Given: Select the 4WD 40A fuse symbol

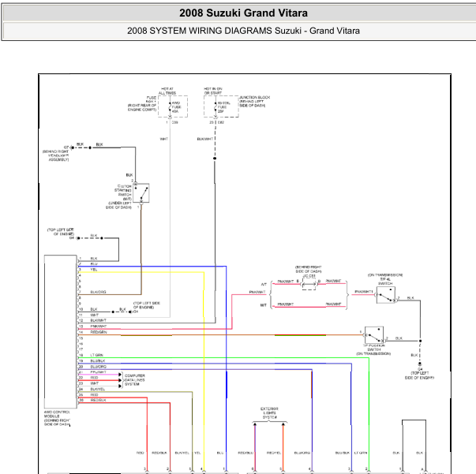Looking at the screenshot, I should [x=170, y=107].
